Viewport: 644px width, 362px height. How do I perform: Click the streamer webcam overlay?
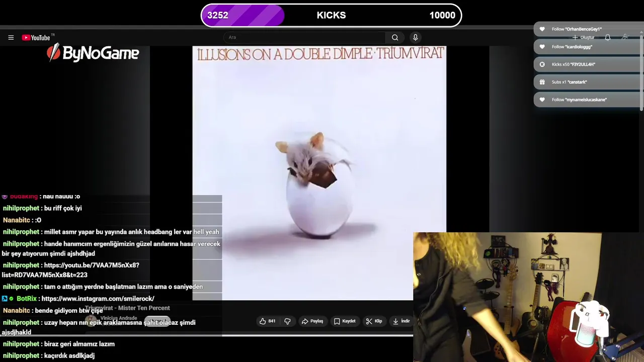(528, 297)
